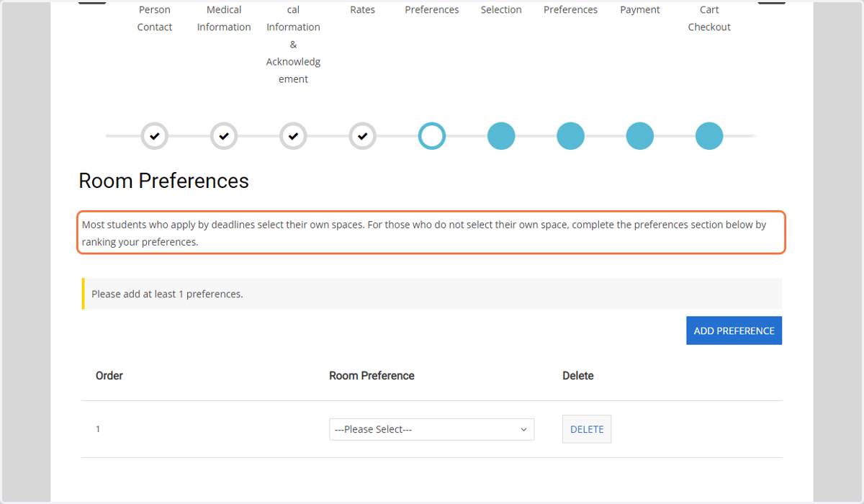Click Preferences label right of Selection
This screenshot has width=864, height=504.
570,10
